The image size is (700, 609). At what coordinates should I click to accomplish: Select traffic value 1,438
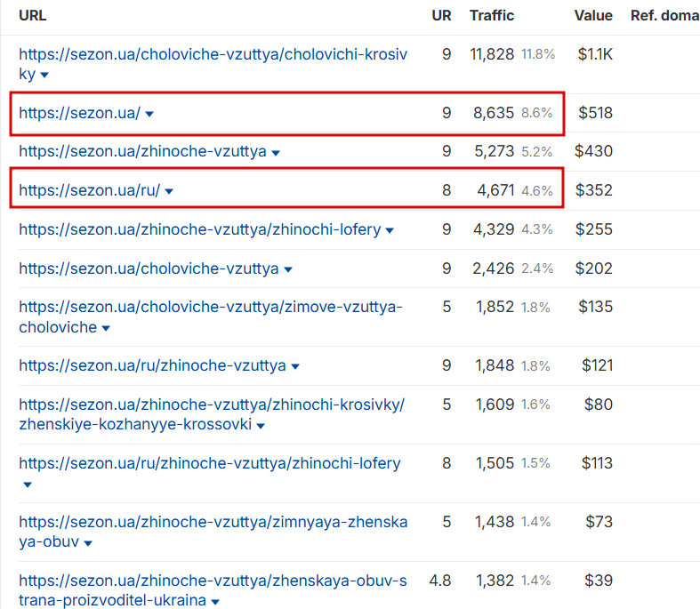495,522
